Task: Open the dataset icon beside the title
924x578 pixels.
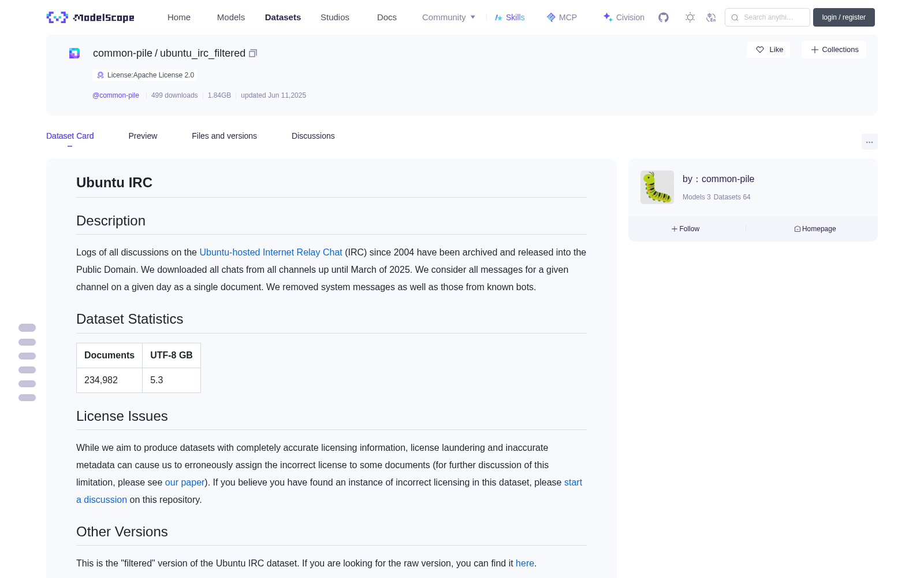Action: click(x=74, y=53)
